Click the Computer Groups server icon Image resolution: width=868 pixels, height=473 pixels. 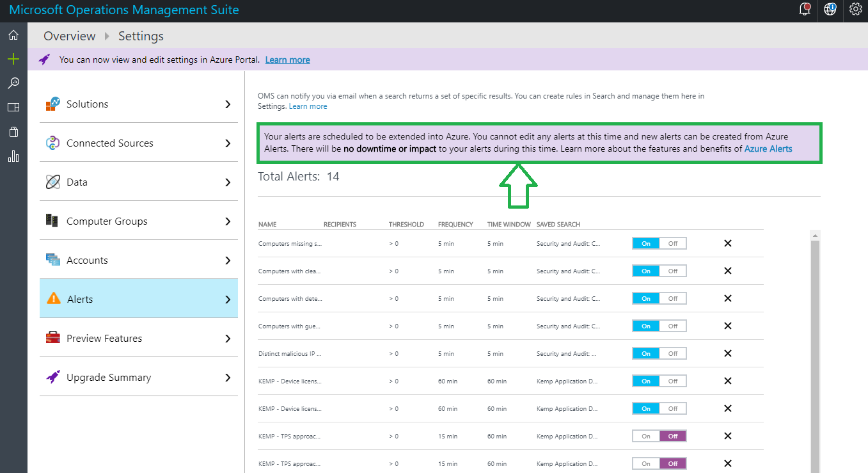(x=53, y=221)
